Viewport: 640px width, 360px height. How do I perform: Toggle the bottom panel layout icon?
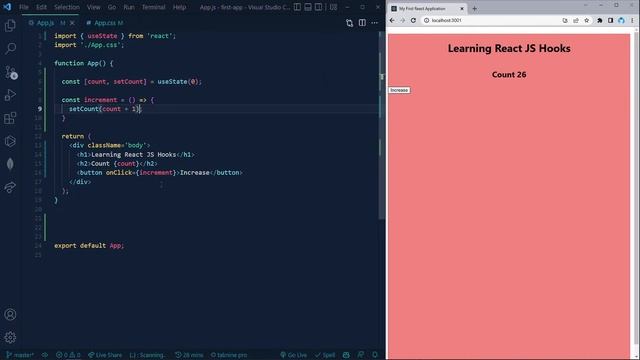point(308,7)
